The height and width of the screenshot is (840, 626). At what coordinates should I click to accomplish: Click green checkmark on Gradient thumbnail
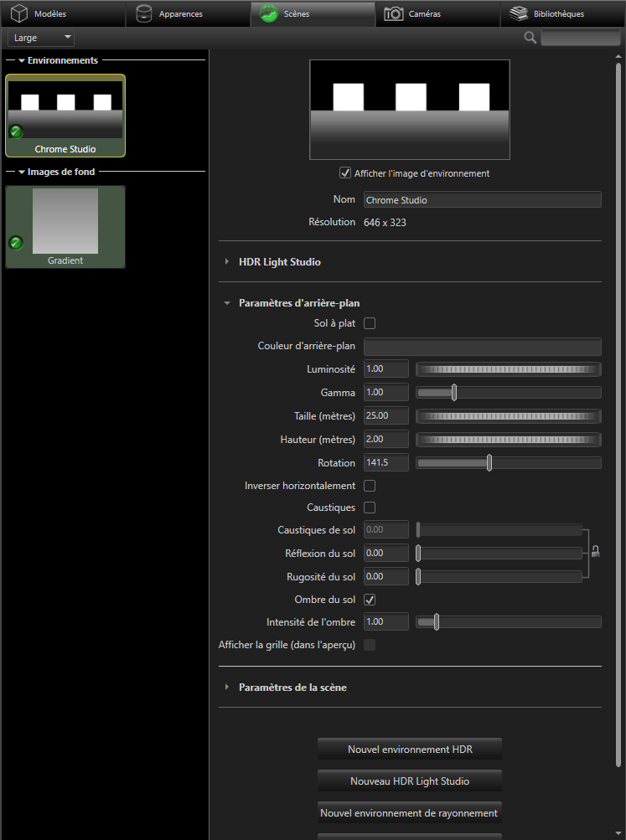tap(16, 243)
